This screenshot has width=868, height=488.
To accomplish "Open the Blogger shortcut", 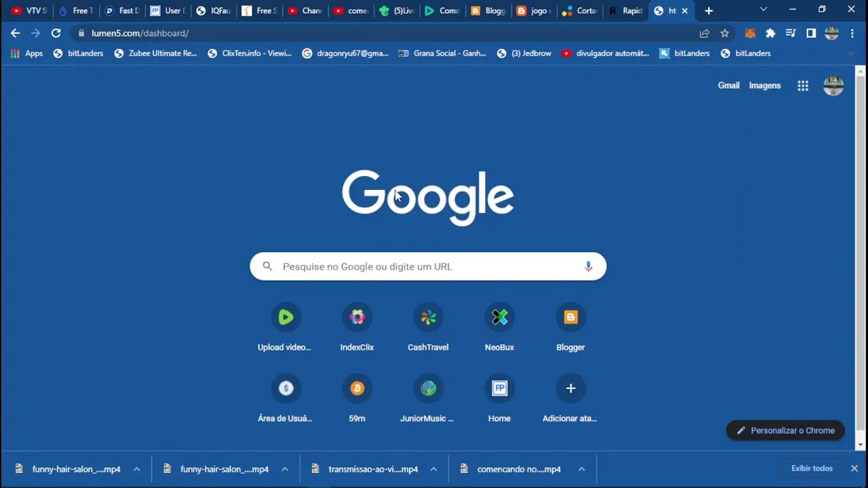I will click(x=570, y=328).
